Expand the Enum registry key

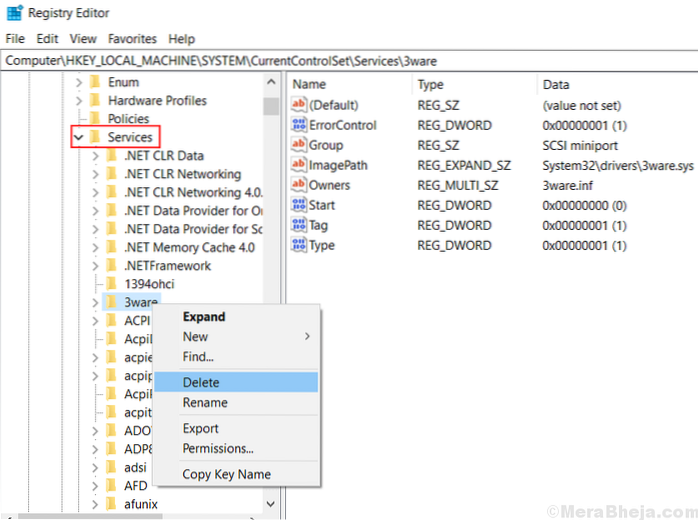[x=78, y=83]
